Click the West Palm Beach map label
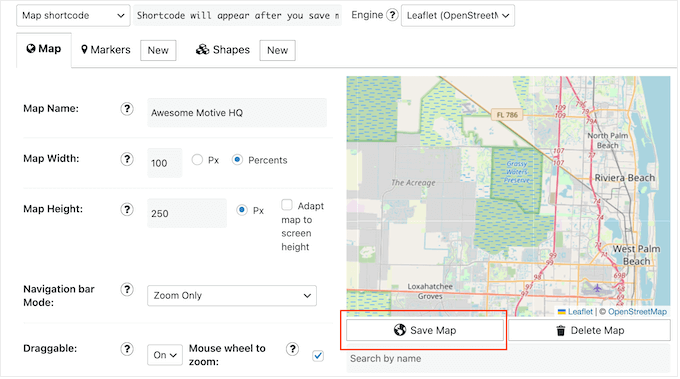Image resolution: width=680 pixels, height=379 pixels. pos(636,255)
